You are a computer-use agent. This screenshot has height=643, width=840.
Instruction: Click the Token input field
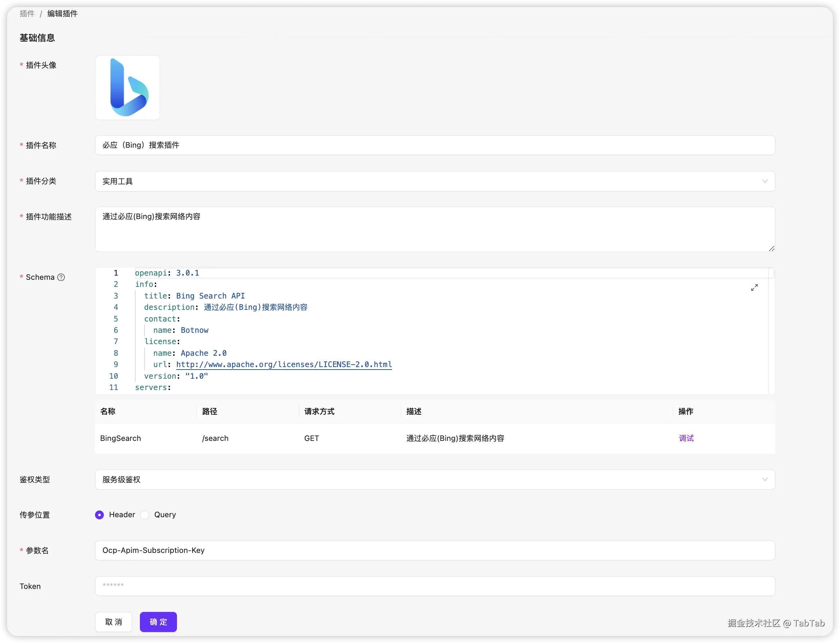(434, 586)
